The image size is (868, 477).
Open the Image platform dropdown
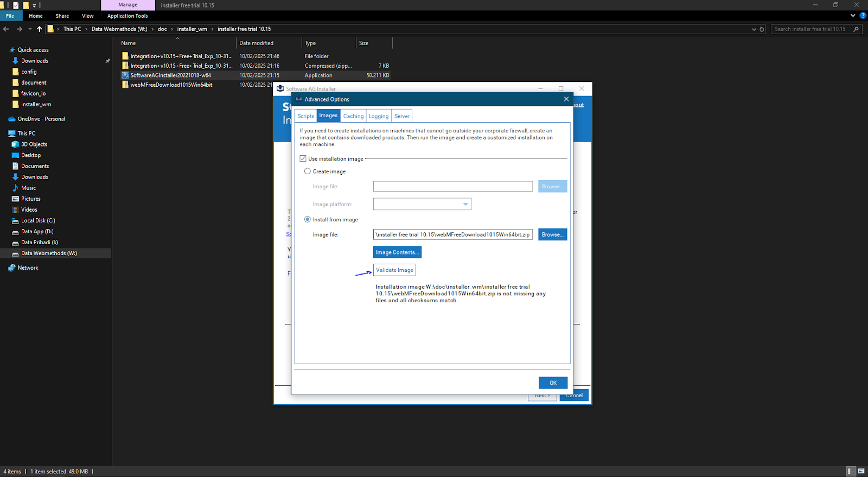tap(422, 204)
